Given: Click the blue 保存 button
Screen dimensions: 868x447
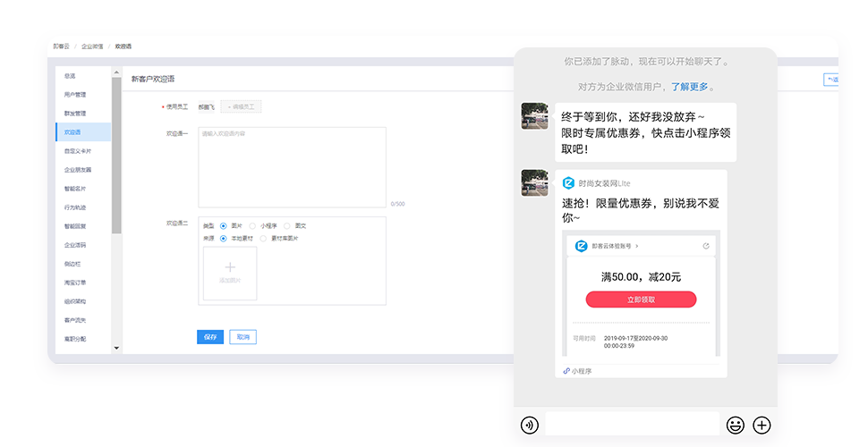Looking at the screenshot, I should [x=210, y=337].
